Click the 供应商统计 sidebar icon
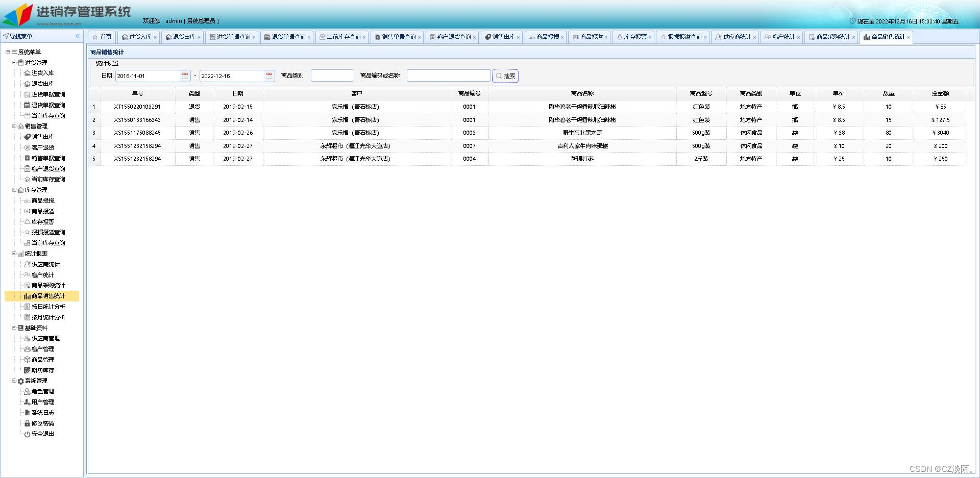980x478 pixels. pyautogui.click(x=27, y=264)
